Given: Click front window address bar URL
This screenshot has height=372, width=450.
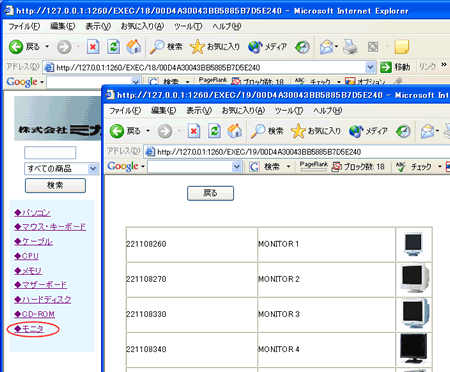Looking at the screenshot, I should 259,152.
